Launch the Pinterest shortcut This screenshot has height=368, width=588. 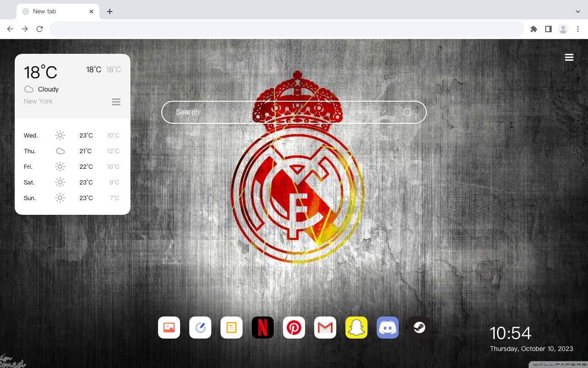click(294, 328)
